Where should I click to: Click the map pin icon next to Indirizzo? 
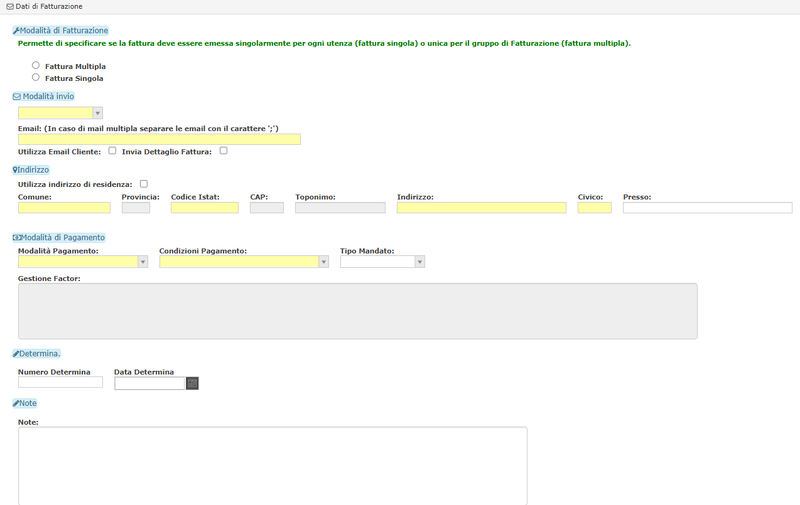[x=15, y=170]
